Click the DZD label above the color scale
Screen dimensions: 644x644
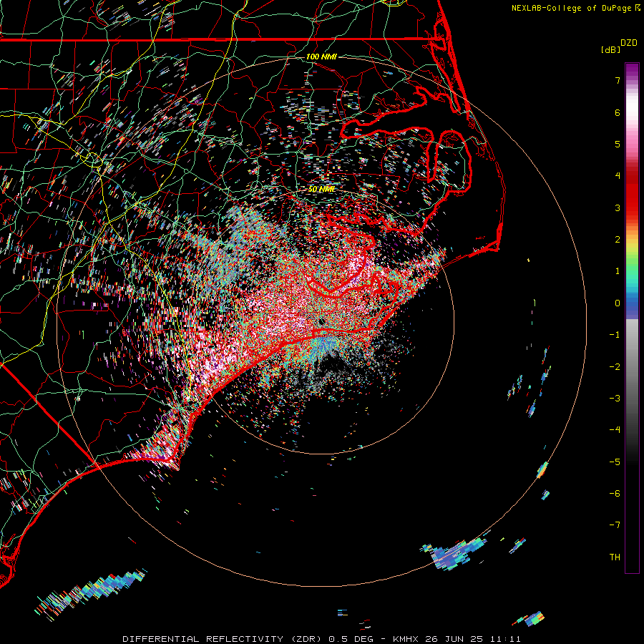[629, 43]
